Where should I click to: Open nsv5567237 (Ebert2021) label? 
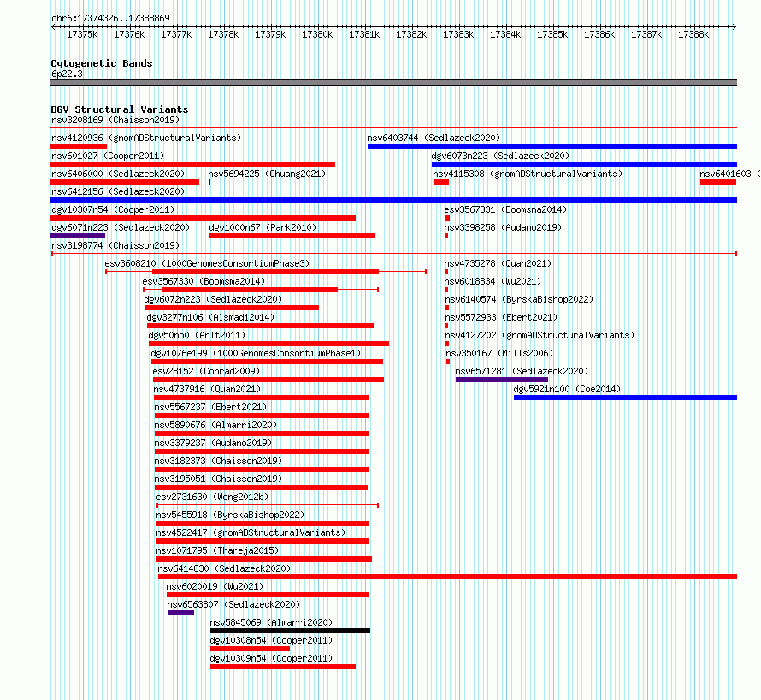click(x=210, y=407)
